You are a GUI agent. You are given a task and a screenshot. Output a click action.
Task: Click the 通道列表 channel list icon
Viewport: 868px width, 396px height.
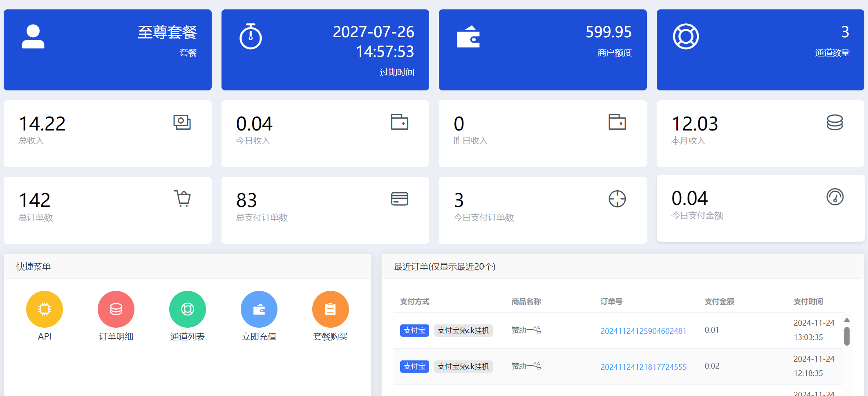(x=187, y=309)
